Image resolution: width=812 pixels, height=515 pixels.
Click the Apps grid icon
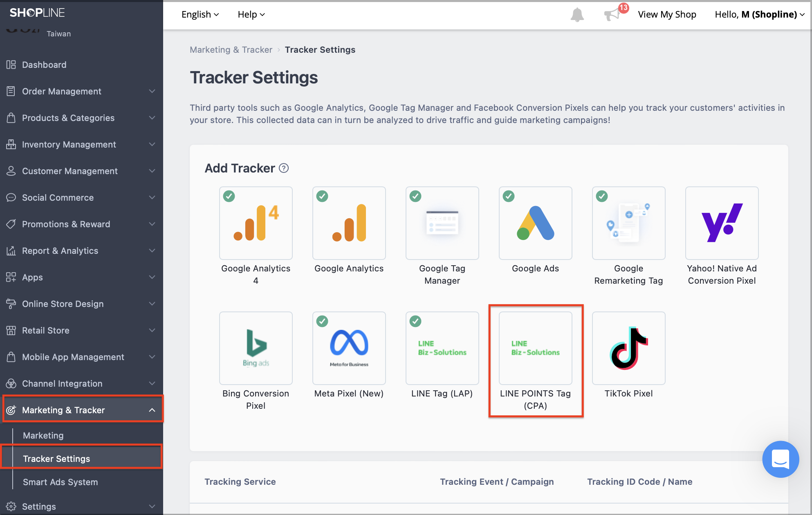tap(11, 277)
